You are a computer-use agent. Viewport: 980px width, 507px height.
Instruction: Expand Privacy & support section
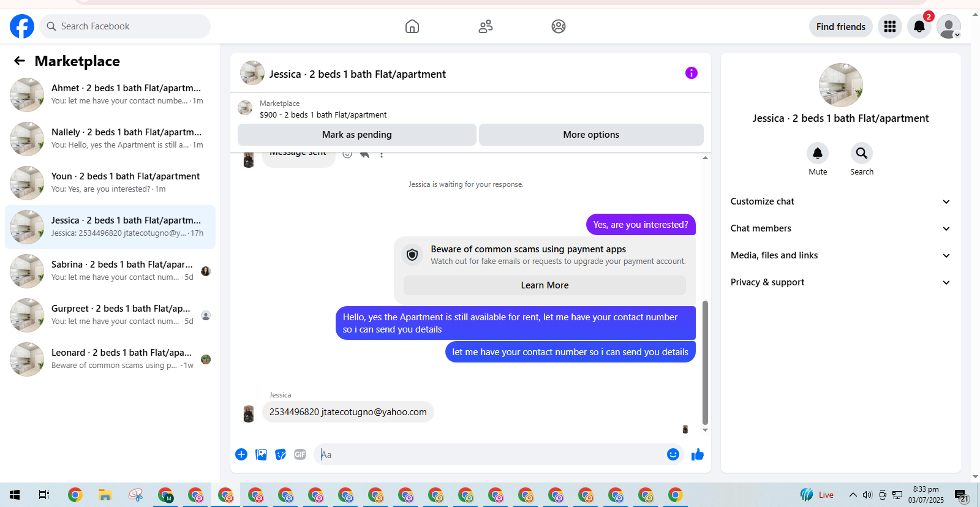tap(841, 282)
